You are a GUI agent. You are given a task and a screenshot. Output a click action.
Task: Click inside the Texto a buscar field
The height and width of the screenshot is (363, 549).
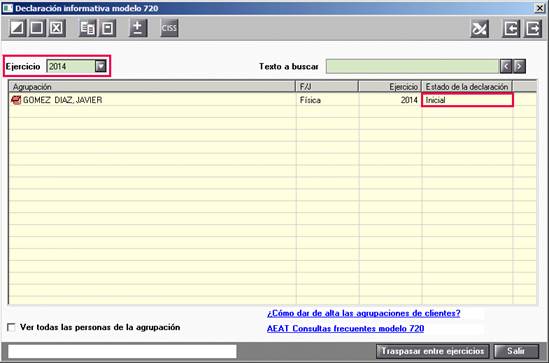412,66
